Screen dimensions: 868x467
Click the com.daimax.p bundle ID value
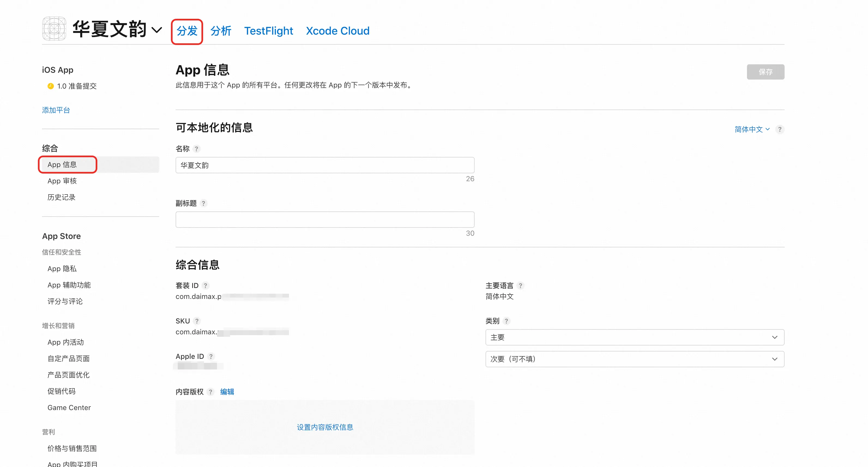click(198, 297)
